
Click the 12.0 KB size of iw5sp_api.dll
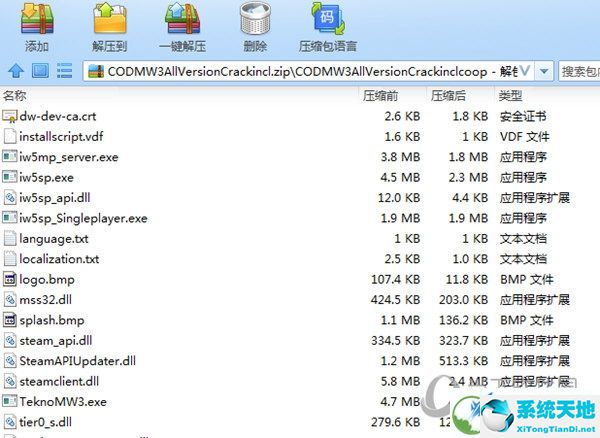pos(399,198)
